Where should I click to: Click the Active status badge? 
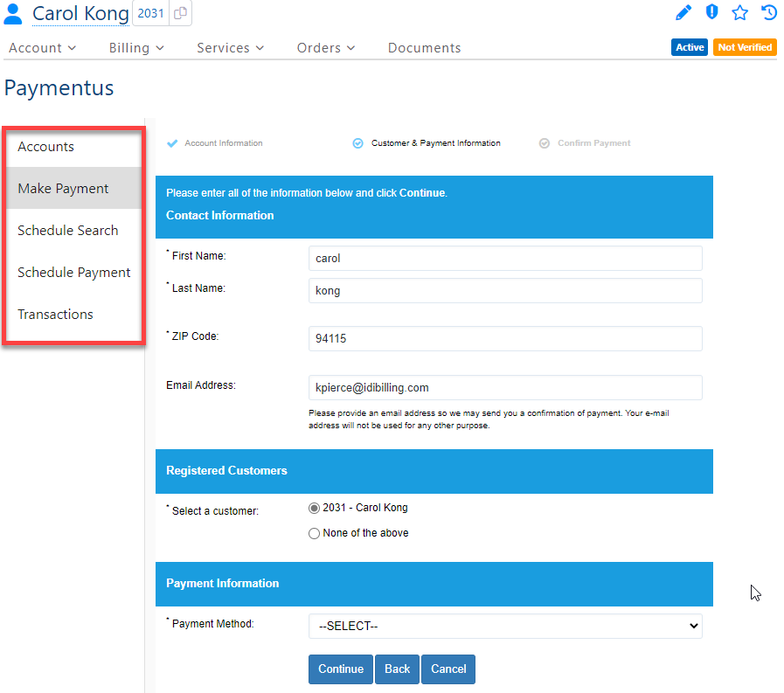pyautogui.click(x=690, y=47)
